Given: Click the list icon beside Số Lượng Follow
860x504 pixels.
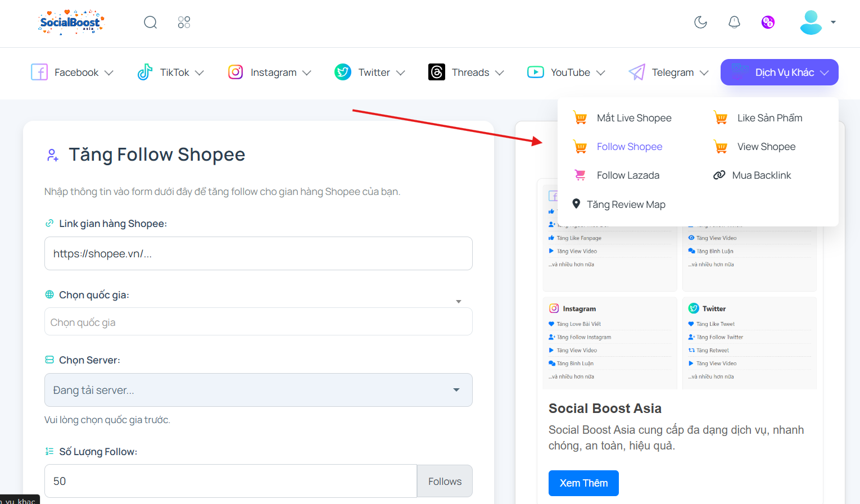Looking at the screenshot, I should (49, 451).
